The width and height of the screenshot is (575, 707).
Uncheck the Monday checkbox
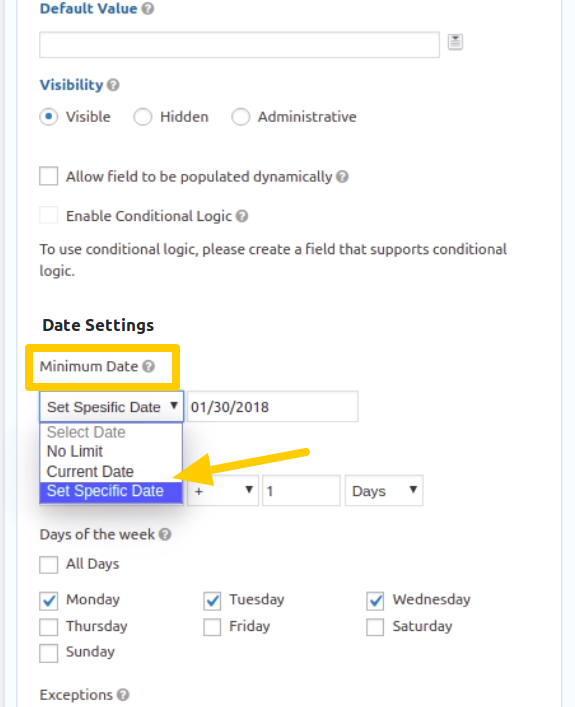tap(49, 601)
